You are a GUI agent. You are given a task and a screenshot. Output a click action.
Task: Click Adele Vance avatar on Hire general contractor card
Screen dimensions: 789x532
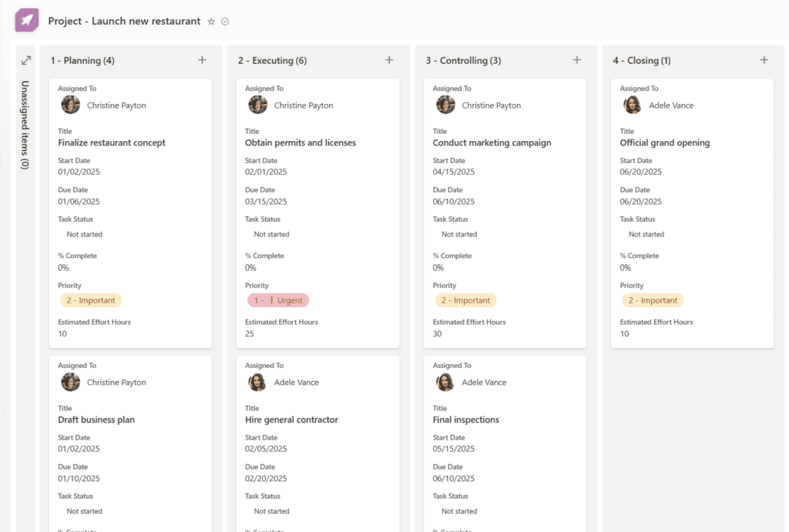(x=257, y=382)
